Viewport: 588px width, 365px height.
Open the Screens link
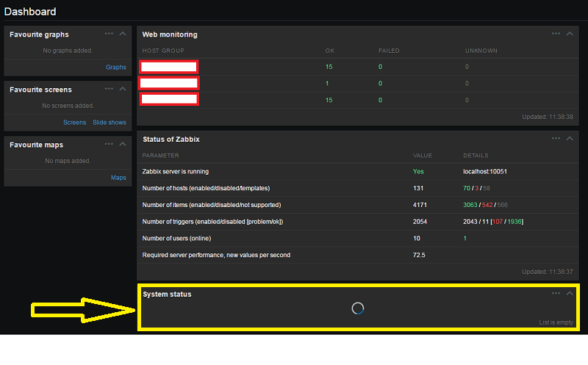[x=74, y=123]
